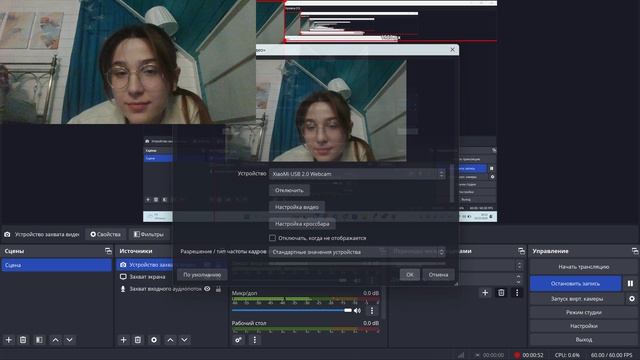Cancel dialog with Отмена button

click(x=438, y=275)
